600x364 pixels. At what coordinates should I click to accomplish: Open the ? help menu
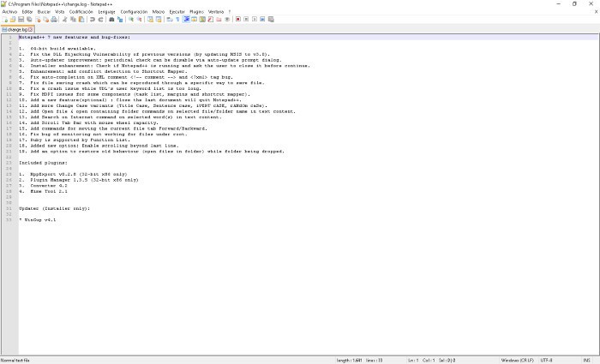(x=230, y=12)
